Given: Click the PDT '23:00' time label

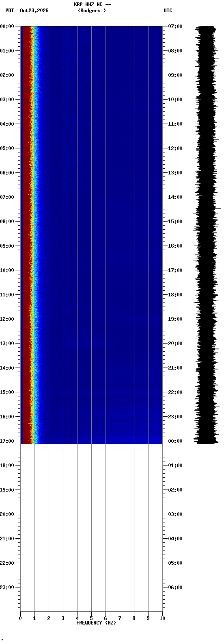Looking at the screenshot, I should click(7, 587).
